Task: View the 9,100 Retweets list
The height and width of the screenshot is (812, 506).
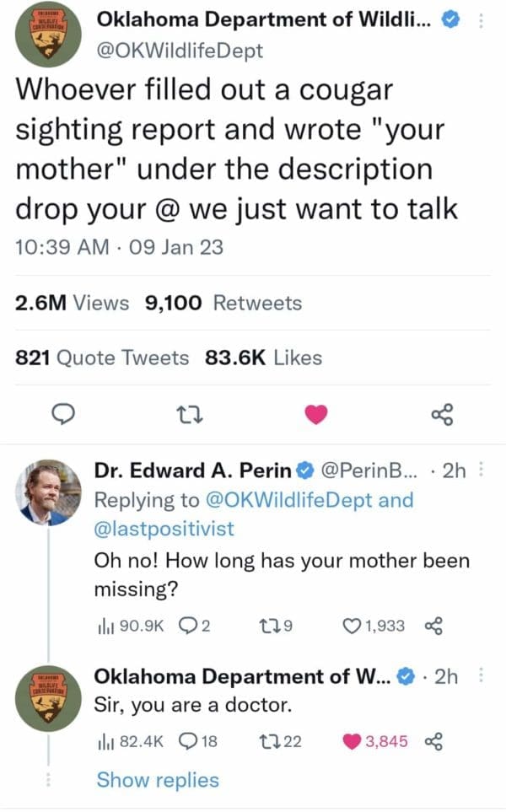Action: point(223,303)
